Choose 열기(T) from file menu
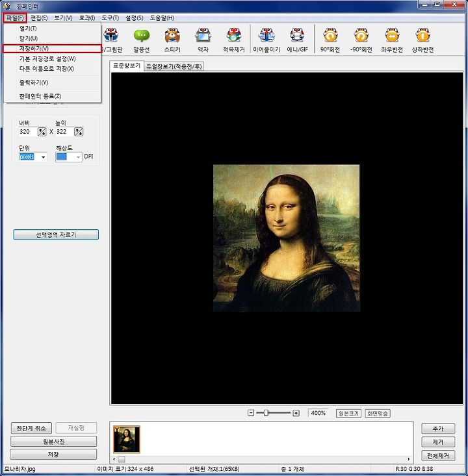 click(52, 29)
